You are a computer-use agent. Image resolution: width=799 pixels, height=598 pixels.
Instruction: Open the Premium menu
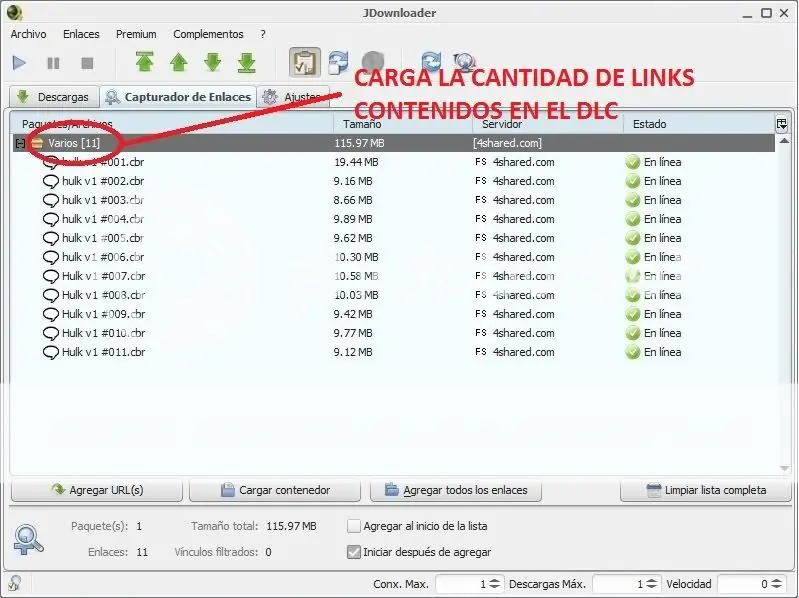coord(136,34)
